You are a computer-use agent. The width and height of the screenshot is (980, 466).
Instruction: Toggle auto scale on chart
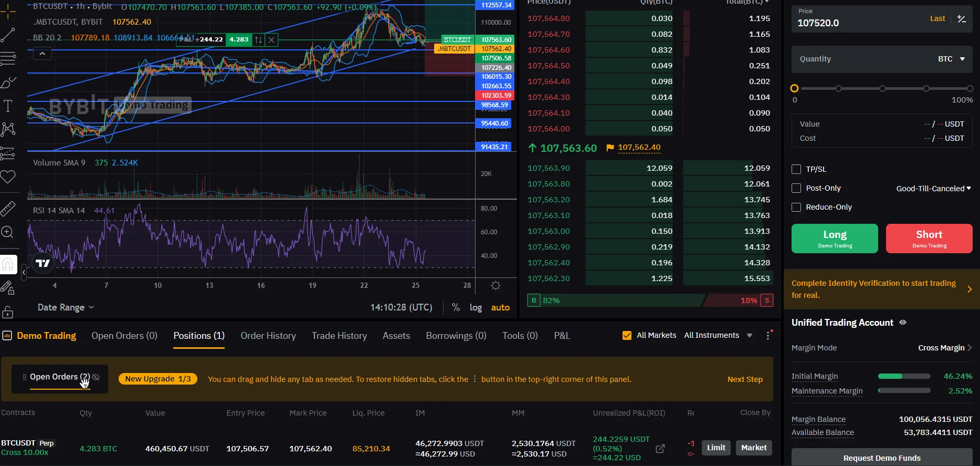500,307
